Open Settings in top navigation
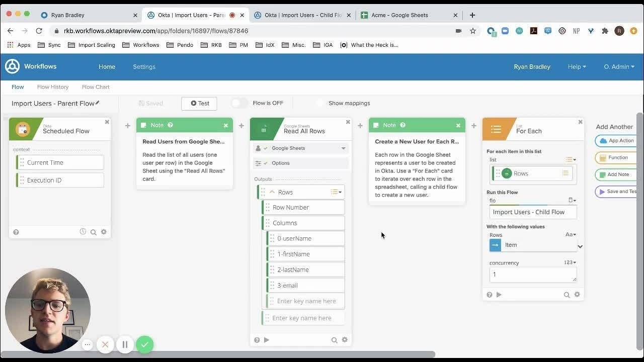This screenshot has width=644, height=362. tap(144, 66)
